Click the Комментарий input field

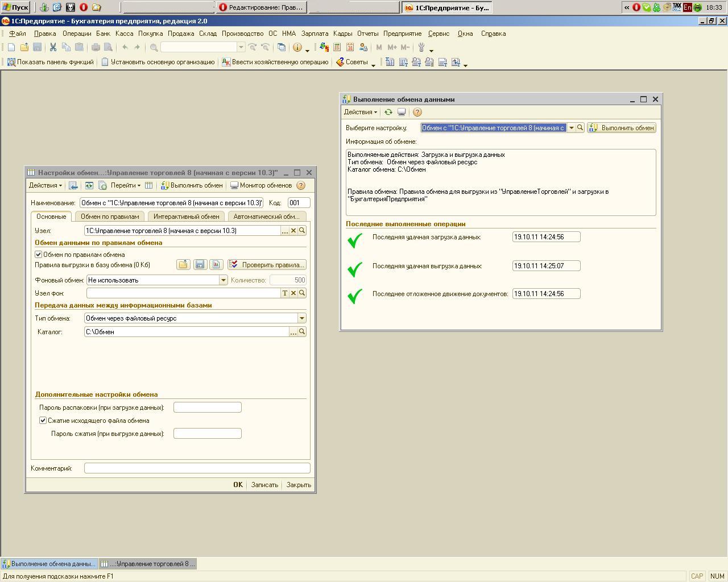point(197,468)
